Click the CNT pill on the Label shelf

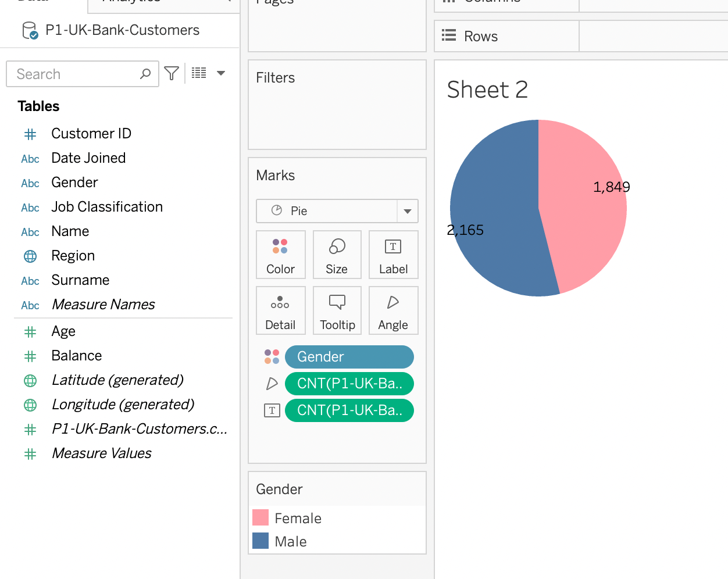[349, 410]
